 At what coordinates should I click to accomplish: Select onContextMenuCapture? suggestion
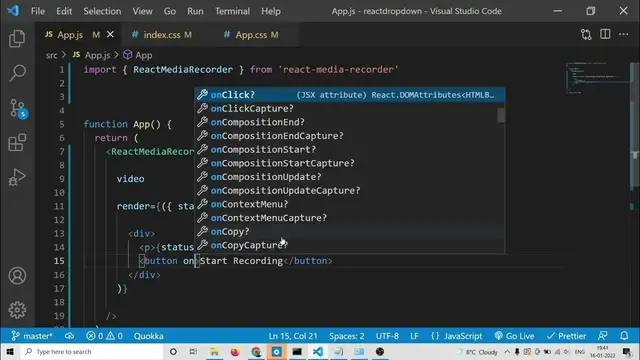point(349,218)
